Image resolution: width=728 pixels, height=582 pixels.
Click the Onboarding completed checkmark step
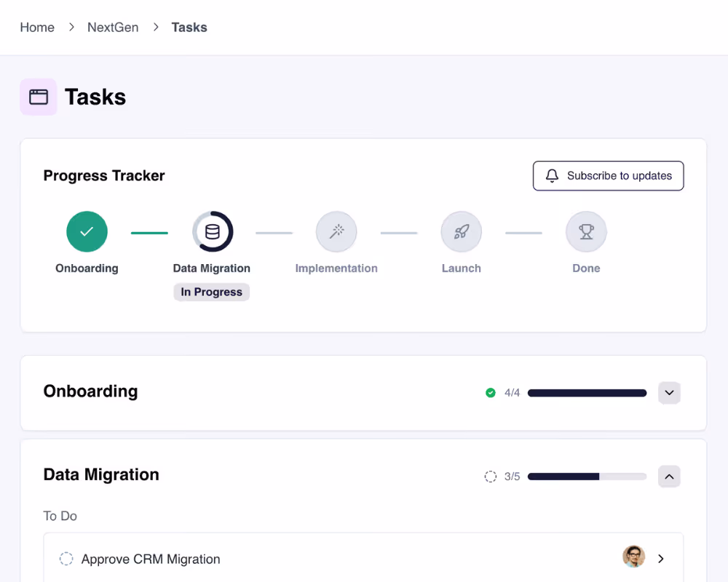tap(87, 231)
